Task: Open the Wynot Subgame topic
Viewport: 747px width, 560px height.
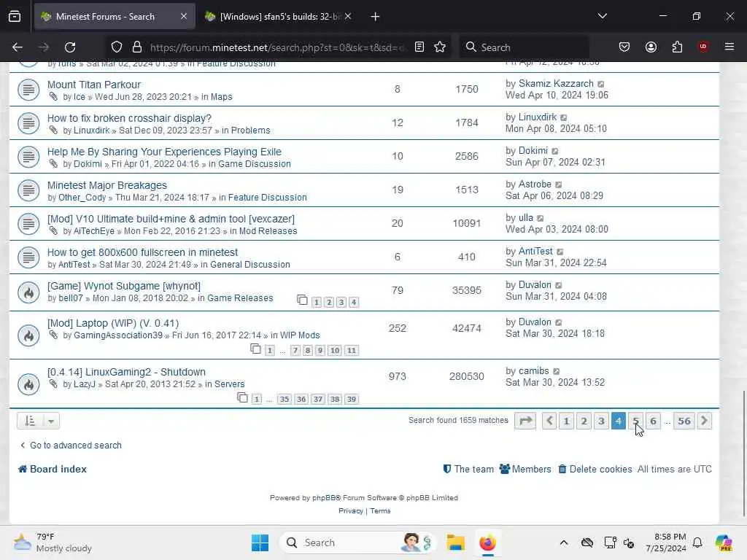Action: point(124,286)
